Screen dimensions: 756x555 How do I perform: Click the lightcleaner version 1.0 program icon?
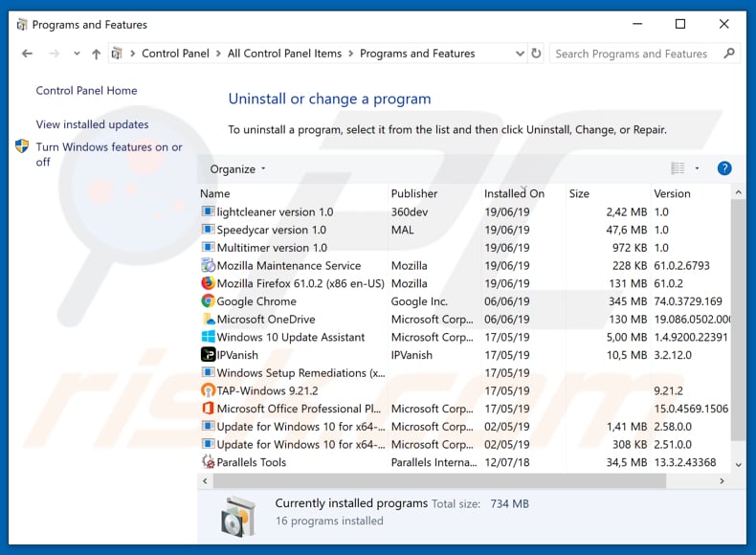(x=208, y=211)
